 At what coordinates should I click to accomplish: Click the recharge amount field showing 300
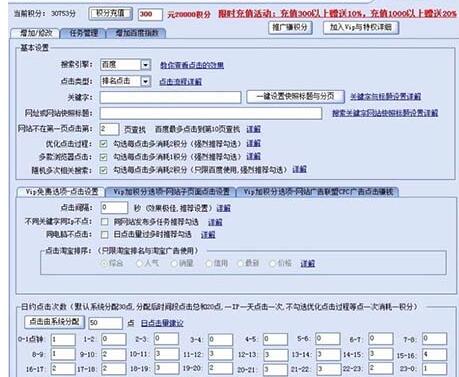(150, 14)
